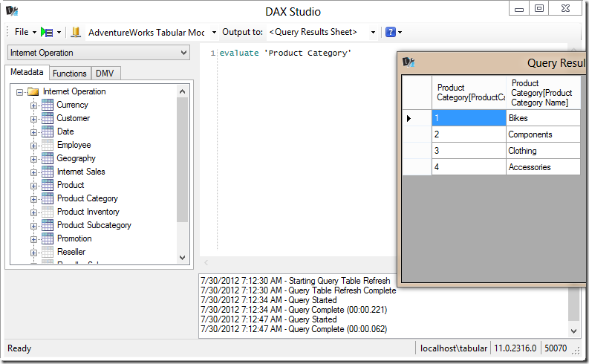589x364 pixels.
Task: Select the Internet Sales tree item label
Action: coord(81,172)
